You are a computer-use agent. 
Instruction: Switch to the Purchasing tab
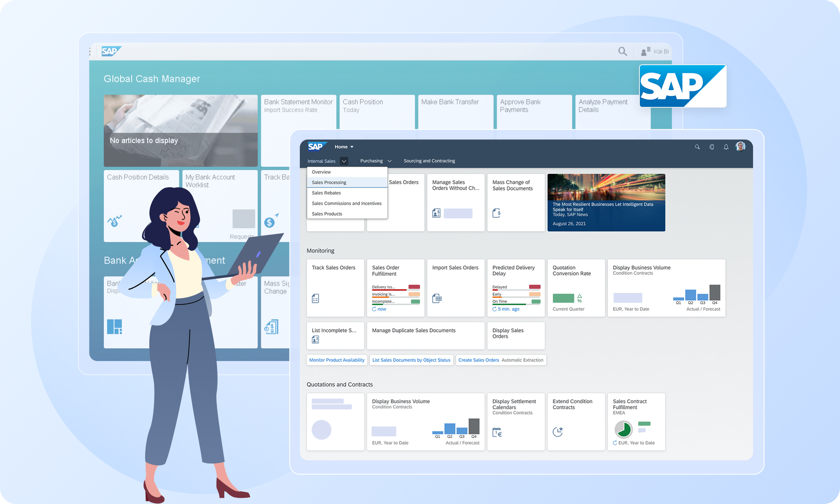point(371,161)
